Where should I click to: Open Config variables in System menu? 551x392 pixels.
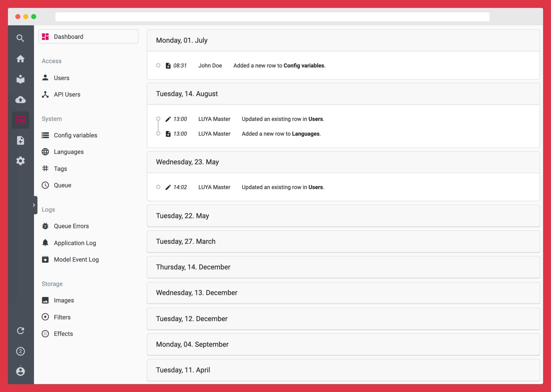[x=75, y=135]
